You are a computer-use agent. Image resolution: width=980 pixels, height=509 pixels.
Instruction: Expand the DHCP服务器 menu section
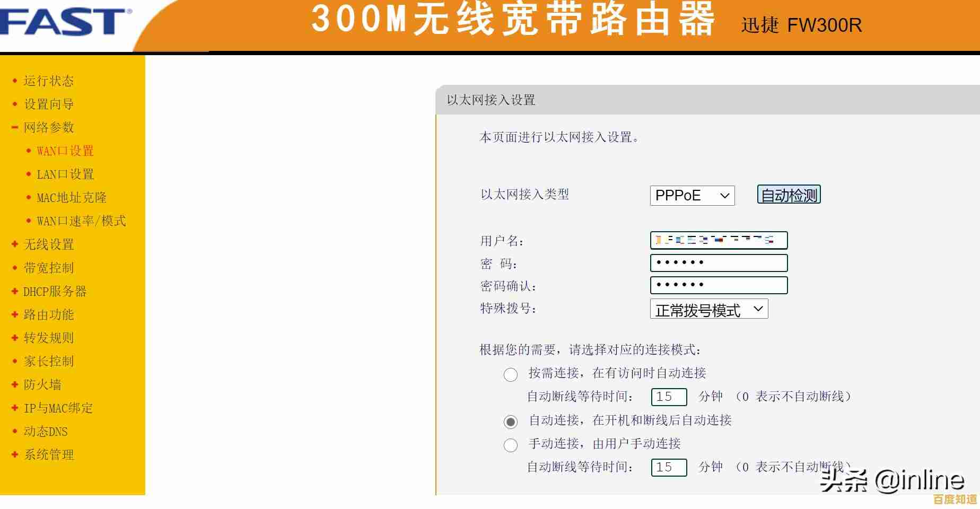click(x=55, y=291)
